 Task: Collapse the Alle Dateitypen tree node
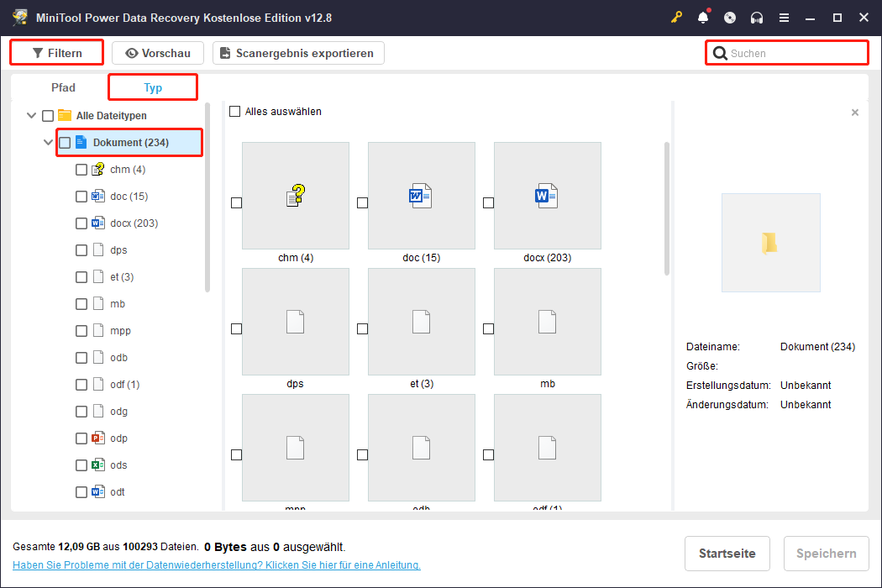tap(31, 115)
